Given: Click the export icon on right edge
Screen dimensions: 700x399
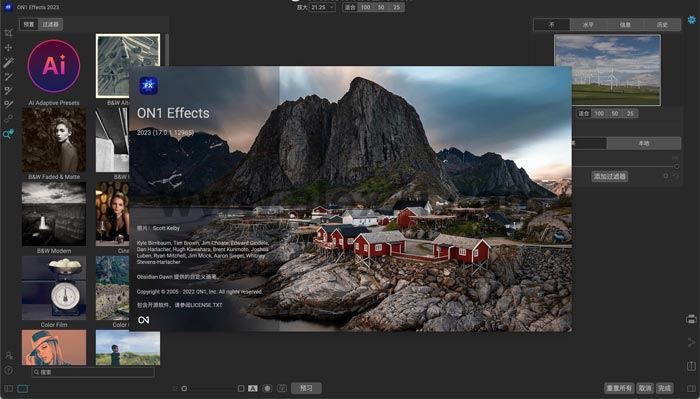Looking at the screenshot, I should point(691,366).
